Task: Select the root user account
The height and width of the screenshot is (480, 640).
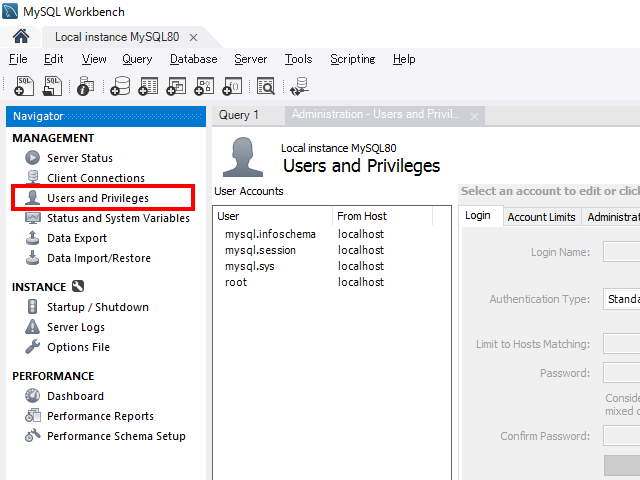Action: (x=236, y=282)
